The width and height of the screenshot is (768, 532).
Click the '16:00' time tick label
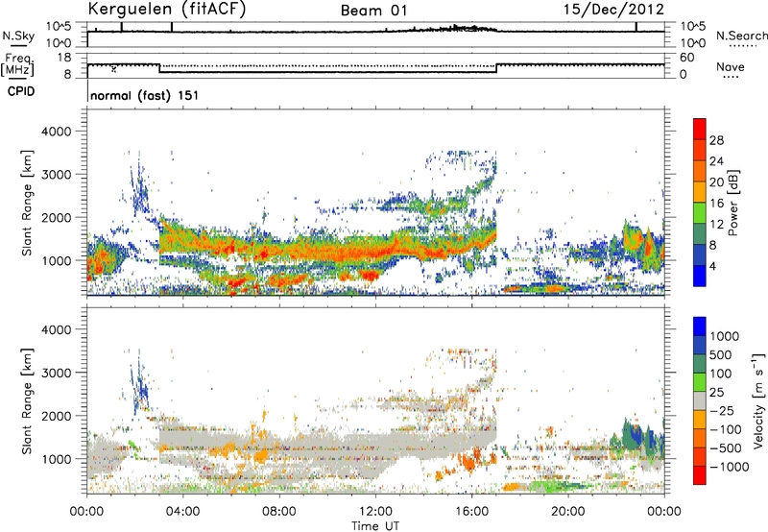click(x=471, y=512)
